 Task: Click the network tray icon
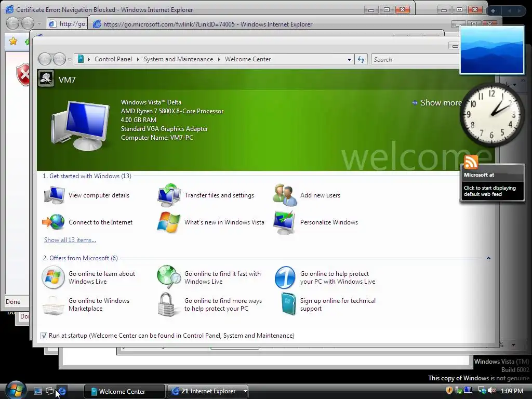pos(482,391)
